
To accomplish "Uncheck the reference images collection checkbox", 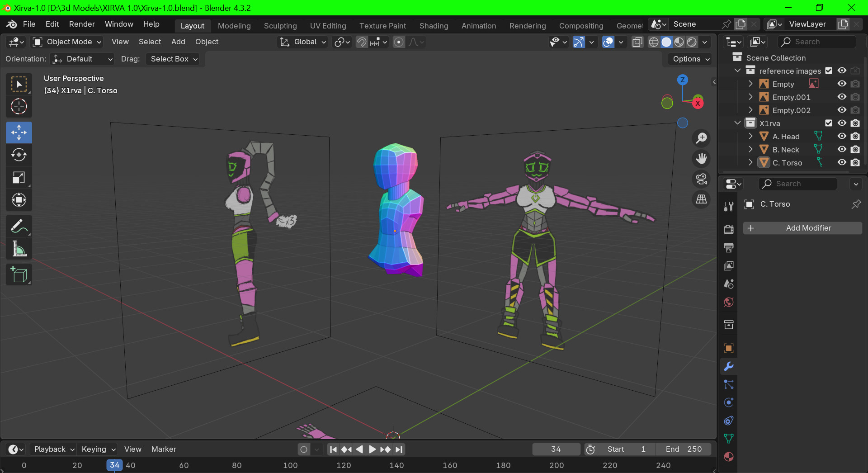I will click(x=829, y=71).
